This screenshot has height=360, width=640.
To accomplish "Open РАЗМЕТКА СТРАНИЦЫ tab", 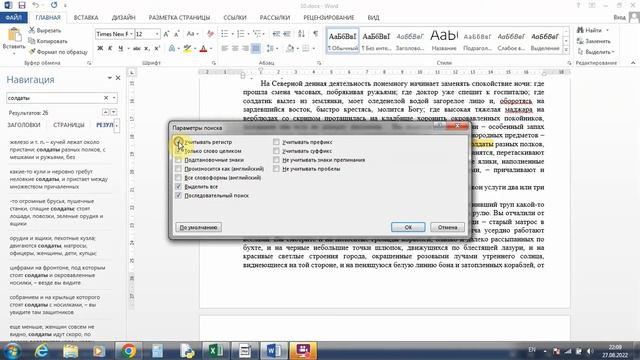I will tap(179, 18).
